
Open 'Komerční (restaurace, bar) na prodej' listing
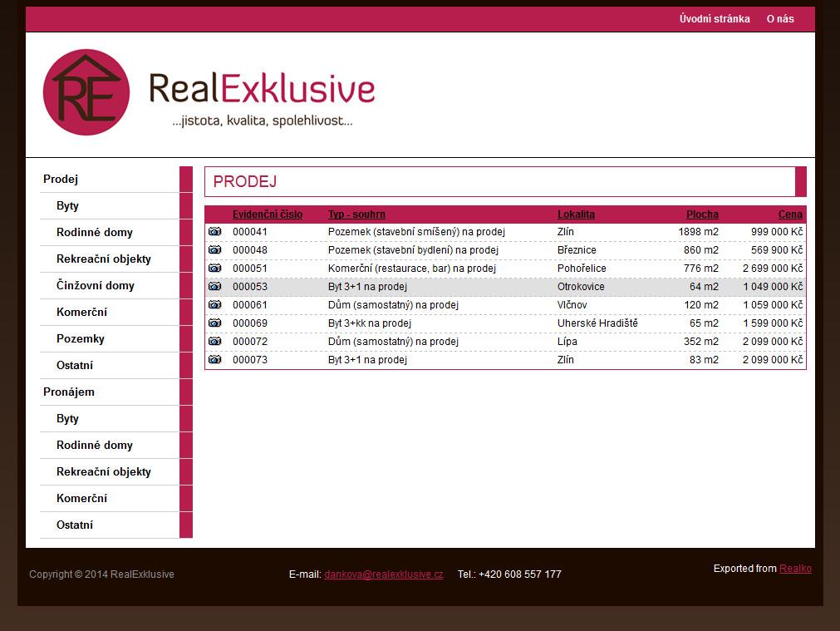pos(412,268)
